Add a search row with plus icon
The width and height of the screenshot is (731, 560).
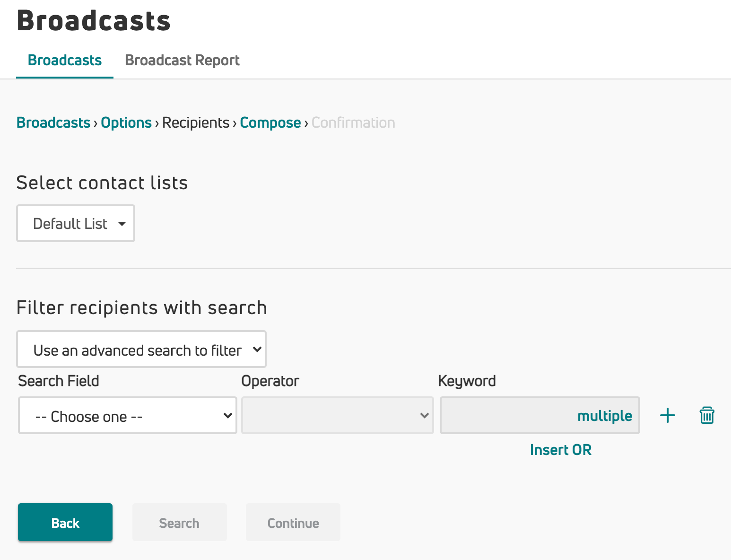[x=667, y=416]
